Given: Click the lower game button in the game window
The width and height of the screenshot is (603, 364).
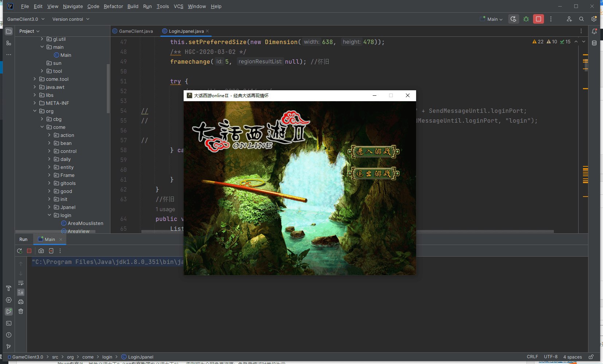Looking at the screenshot, I should (x=374, y=174).
